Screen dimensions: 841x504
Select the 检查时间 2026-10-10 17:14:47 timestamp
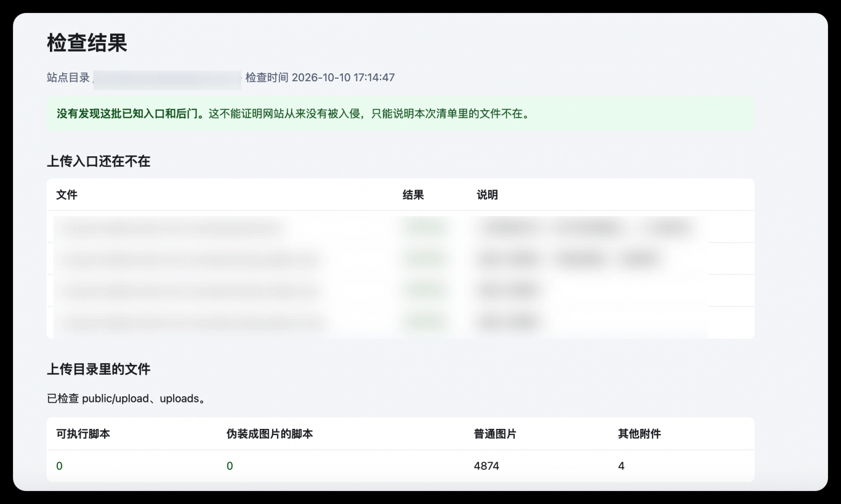[x=320, y=78]
